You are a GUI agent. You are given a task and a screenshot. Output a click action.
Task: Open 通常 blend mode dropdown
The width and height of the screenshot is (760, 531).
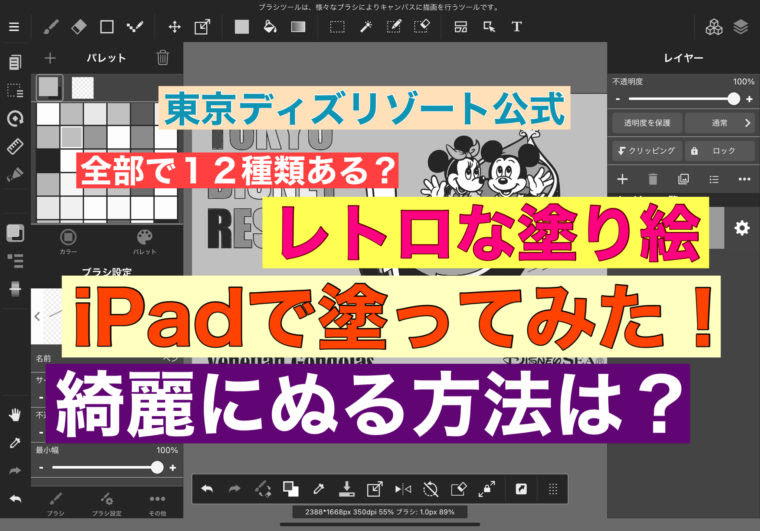tap(719, 123)
